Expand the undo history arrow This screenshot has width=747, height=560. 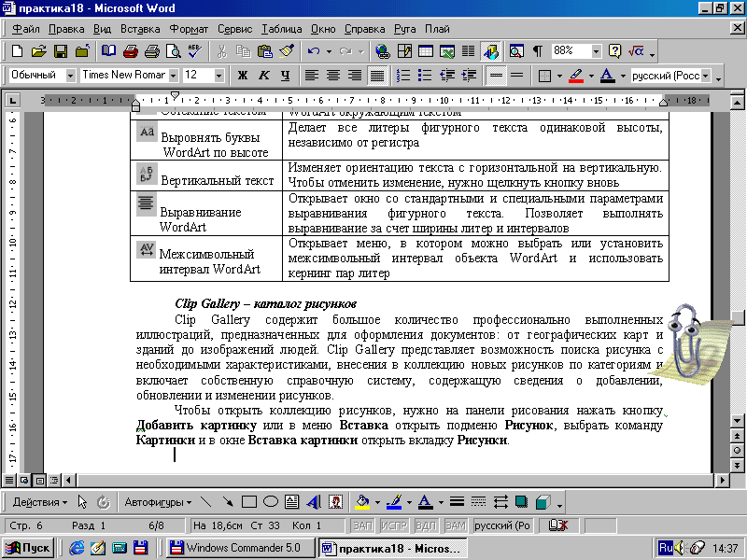329,51
